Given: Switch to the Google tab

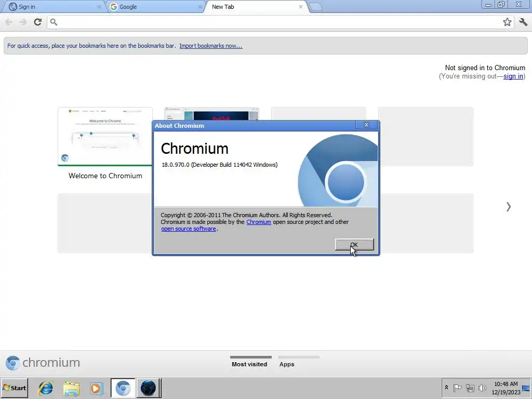Looking at the screenshot, I should 155,7.
